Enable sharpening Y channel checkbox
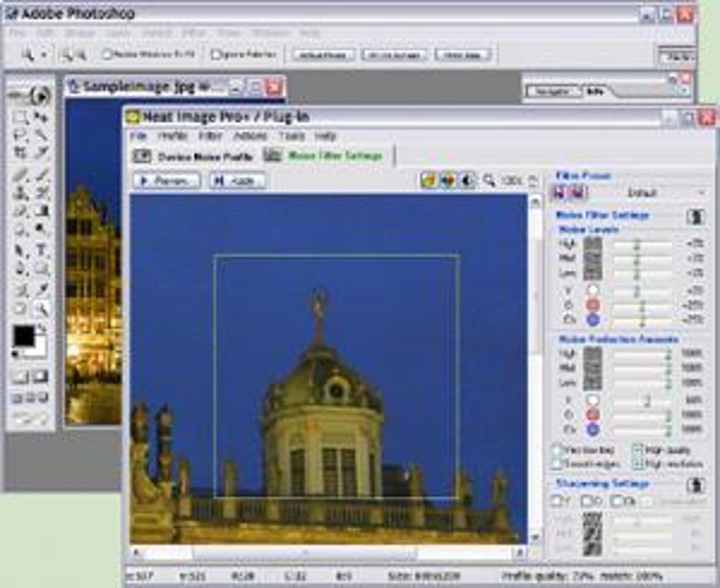The height and width of the screenshot is (588, 720). [557, 500]
